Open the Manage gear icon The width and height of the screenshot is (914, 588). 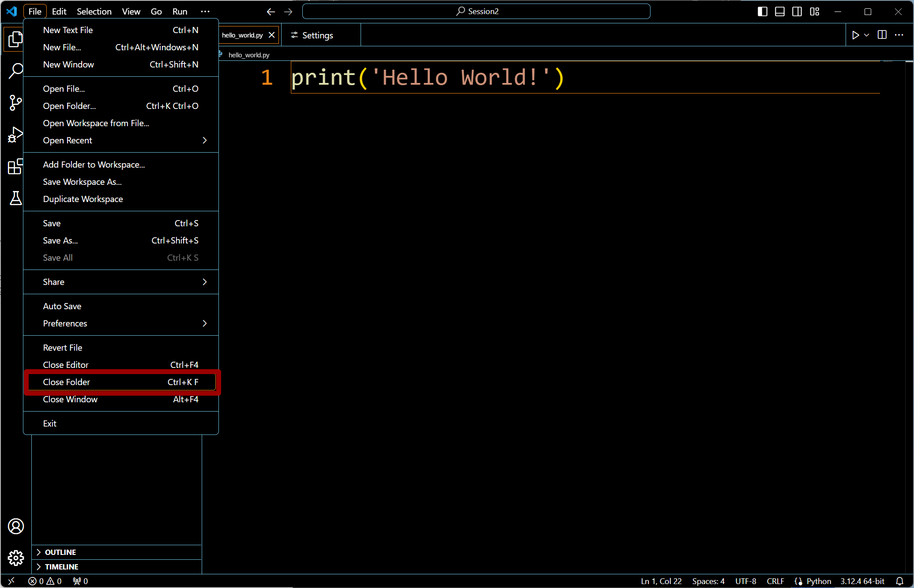coord(16,558)
